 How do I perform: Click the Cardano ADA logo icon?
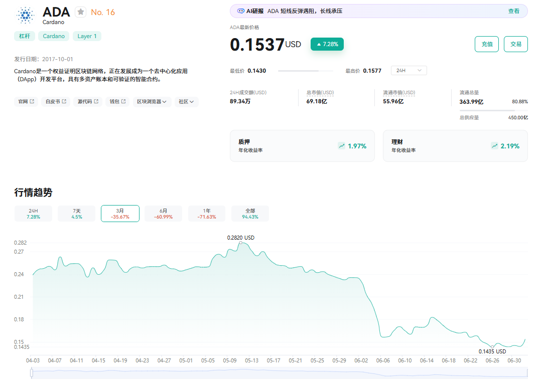pyautogui.click(x=26, y=15)
